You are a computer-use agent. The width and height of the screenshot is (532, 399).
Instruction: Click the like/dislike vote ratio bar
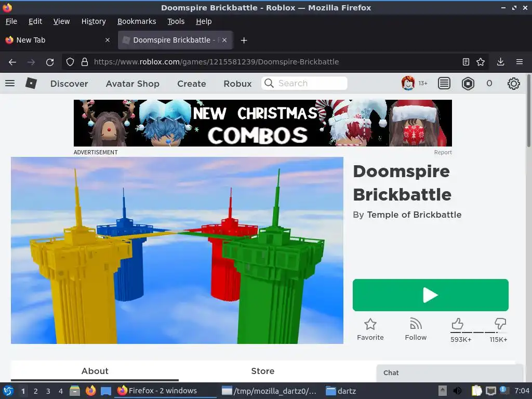click(x=478, y=332)
